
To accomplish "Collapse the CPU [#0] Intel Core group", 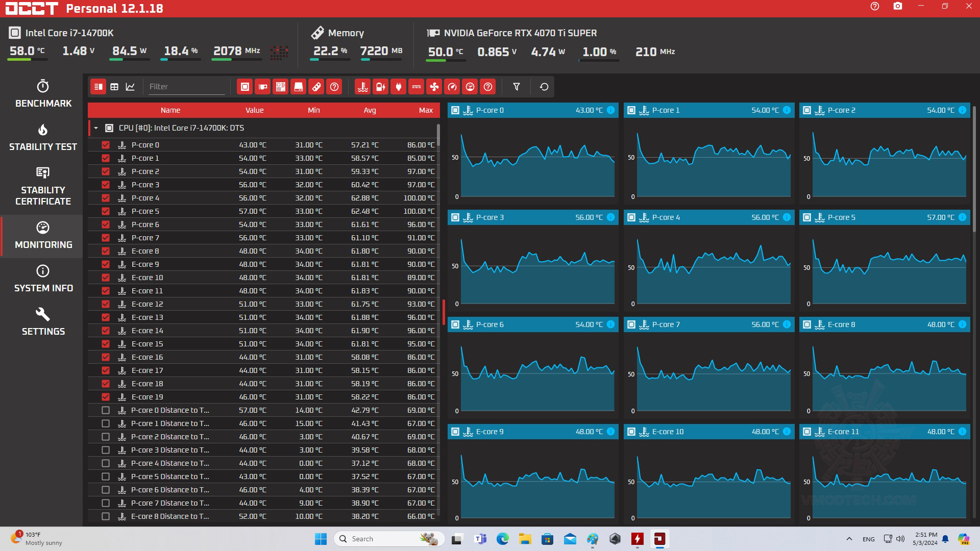I will (x=96, y=128).
